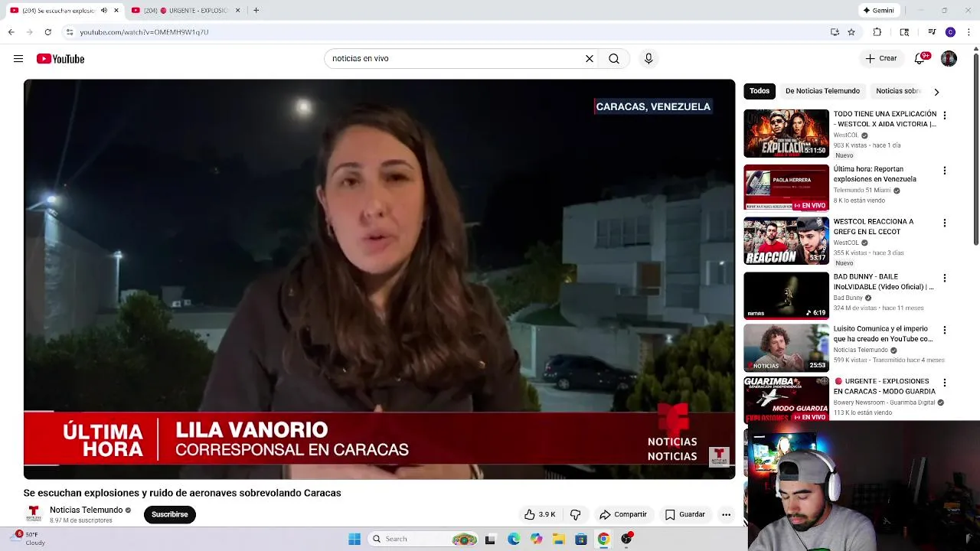This screenshot has height=551, width=980.
Task: Open Chrome extensions puzzle icon
Action: [877, 32]
